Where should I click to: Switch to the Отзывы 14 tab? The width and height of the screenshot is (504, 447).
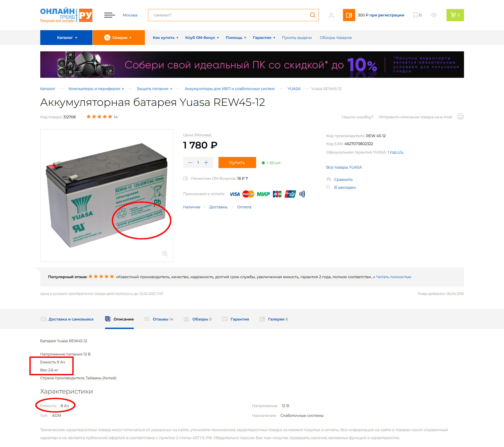coord(159,319)
